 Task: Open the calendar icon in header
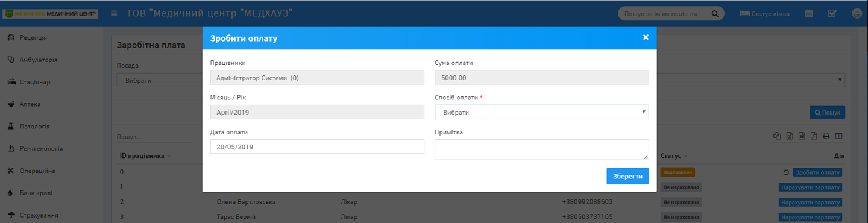809,13
